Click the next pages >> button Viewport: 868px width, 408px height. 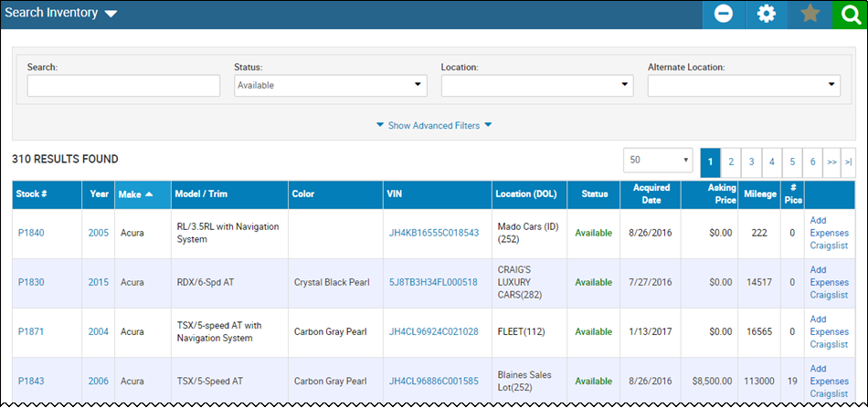(x=832, y=162)
